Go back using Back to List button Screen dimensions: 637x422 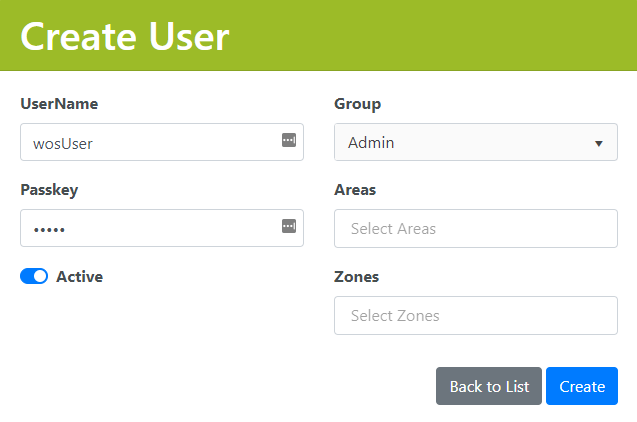tap(489, 386)
